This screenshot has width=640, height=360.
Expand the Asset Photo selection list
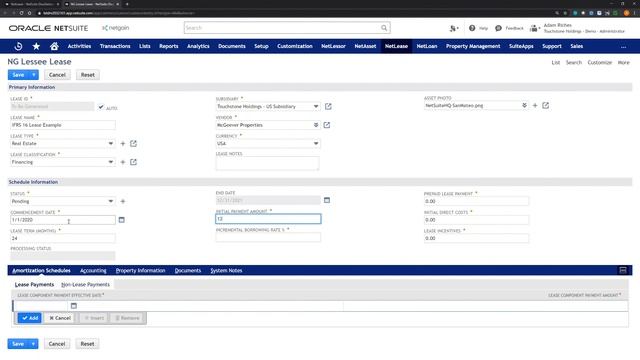pos(524,105)
